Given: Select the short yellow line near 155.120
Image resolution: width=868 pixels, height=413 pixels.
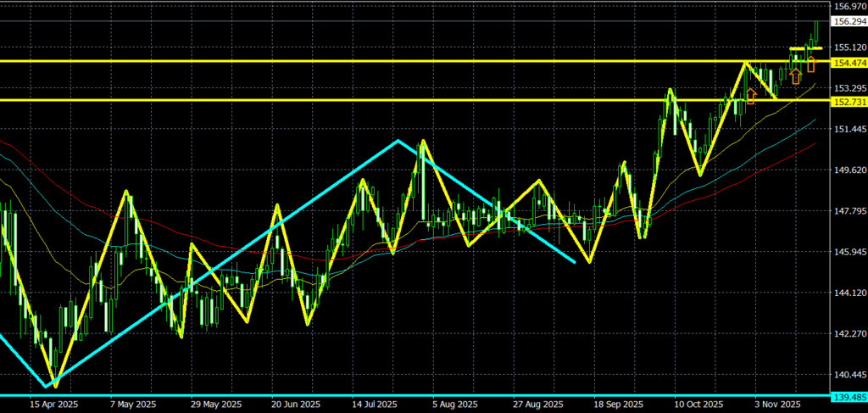Looking at the screenshot, I should point(805,48).
